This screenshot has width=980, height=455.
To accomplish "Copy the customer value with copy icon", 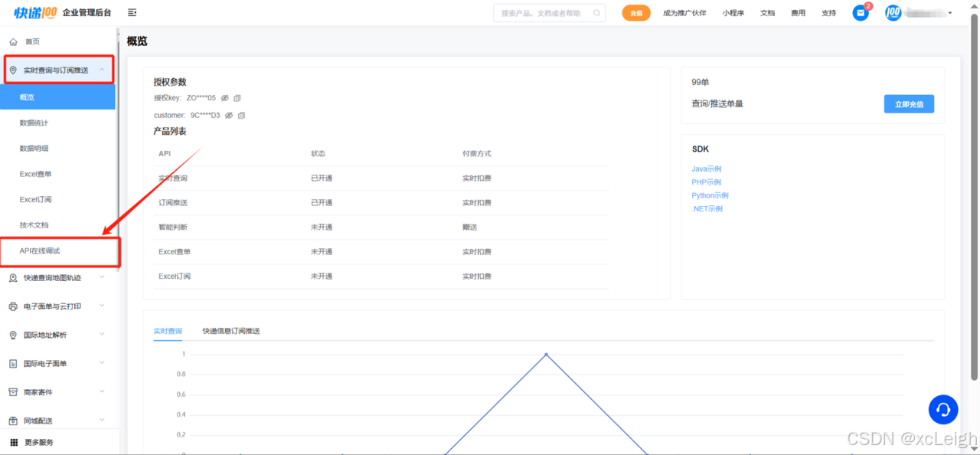I will 241,116.
